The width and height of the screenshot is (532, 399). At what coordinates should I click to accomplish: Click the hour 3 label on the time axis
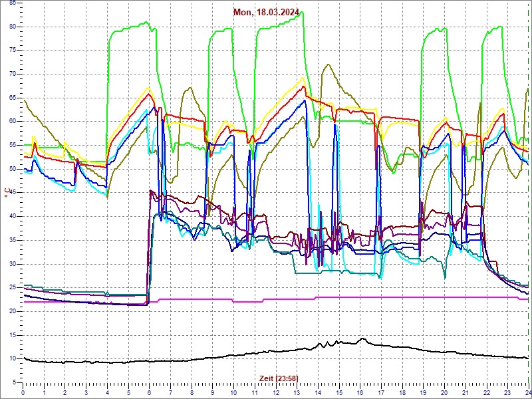[x=86, y=393]
